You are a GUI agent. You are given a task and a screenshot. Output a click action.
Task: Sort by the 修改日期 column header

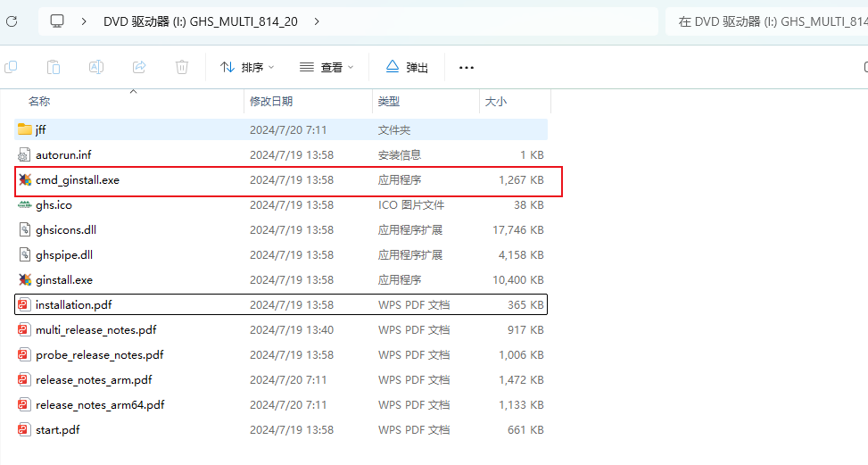tap(271, 102)
